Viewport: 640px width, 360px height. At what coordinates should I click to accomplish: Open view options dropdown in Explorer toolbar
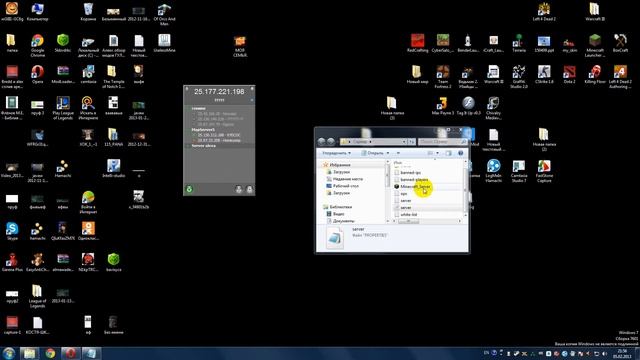pyautogui.click(x=438, y=153)
